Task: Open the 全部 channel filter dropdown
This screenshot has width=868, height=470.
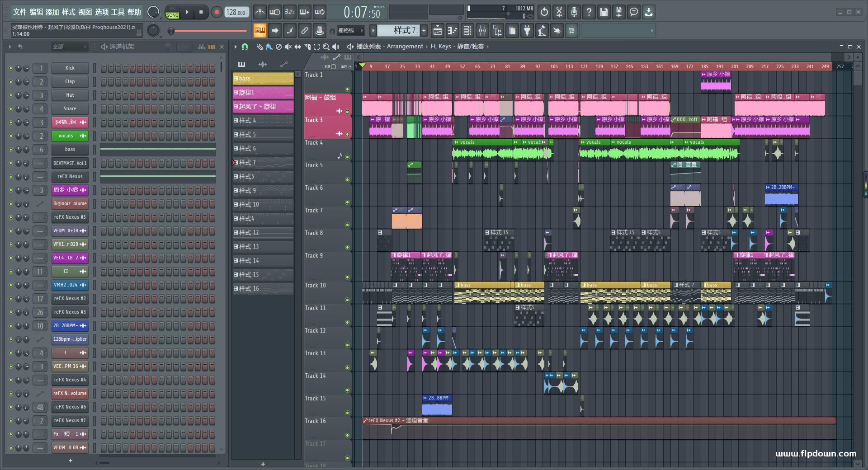Action: (x=70, y=47)
